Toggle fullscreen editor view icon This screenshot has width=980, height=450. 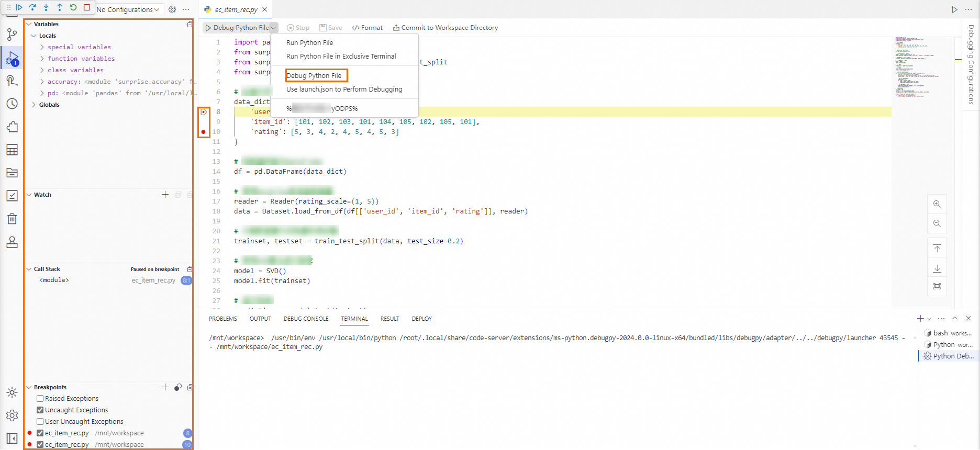[x=937, y=286]
